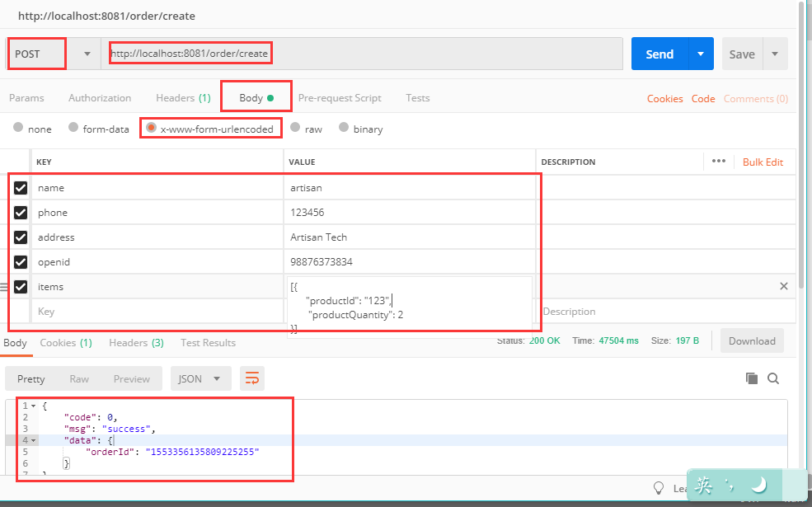
Task: Open the request Body tab
Action: click(x=256, y=98)
